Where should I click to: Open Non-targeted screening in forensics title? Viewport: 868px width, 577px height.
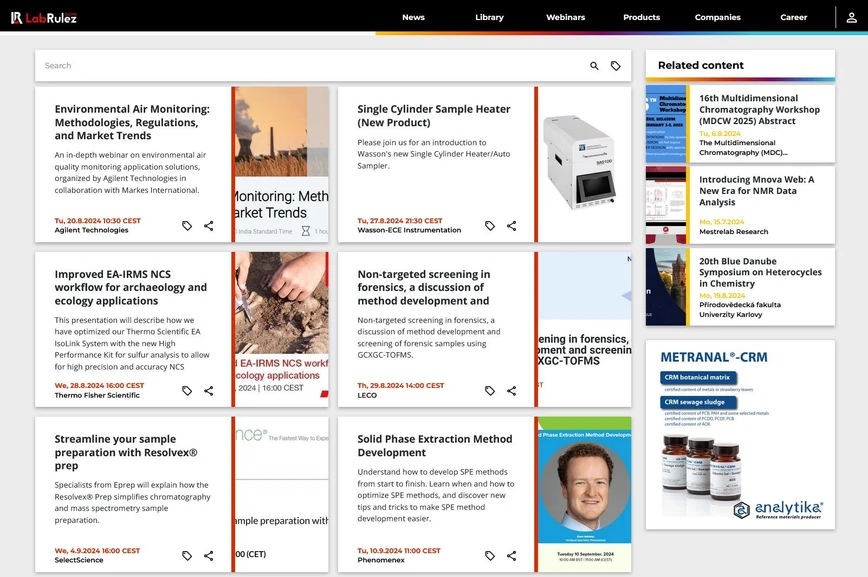click(423, 287)
